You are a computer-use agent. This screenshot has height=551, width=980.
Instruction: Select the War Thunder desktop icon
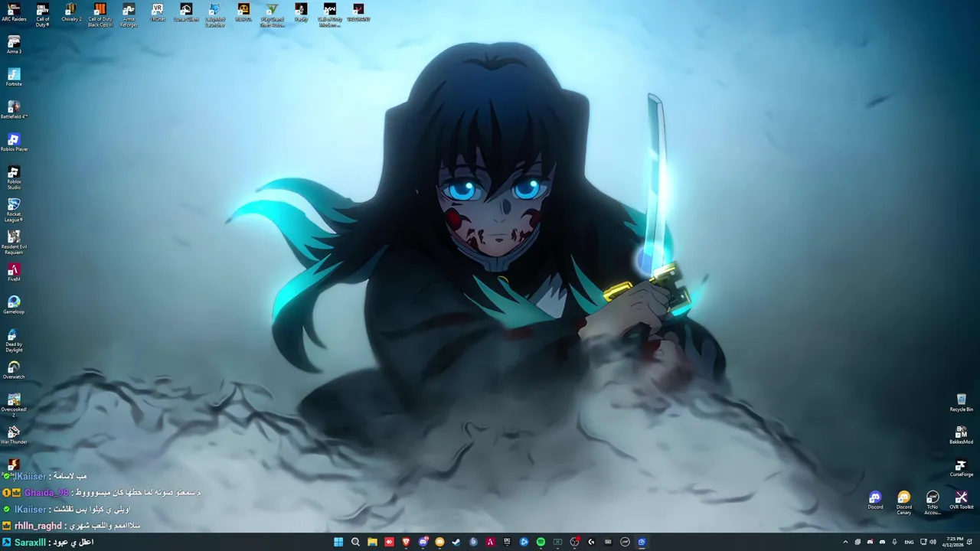coord(14,435)
